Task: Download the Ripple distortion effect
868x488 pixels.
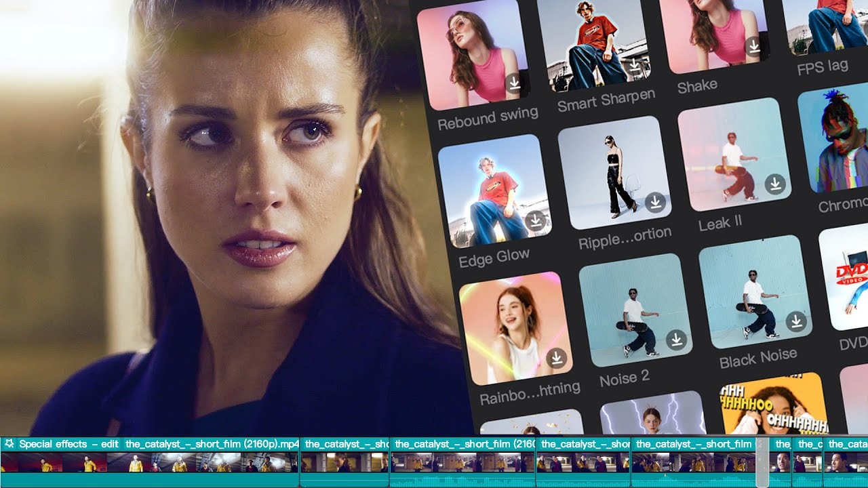Action: click(x=655, y=202)
